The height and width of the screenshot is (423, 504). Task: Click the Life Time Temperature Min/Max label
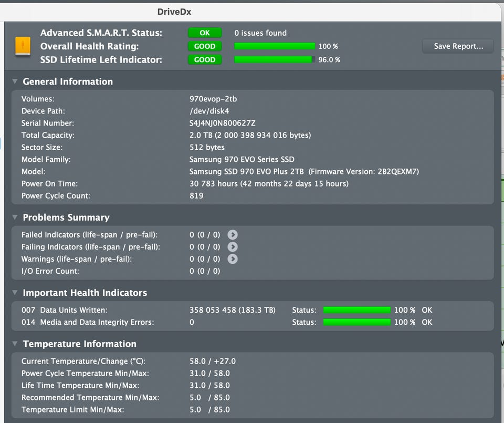click(80, 385)
